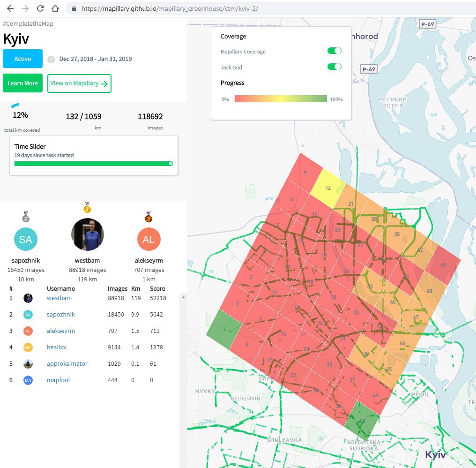476x468 pixels.
Task: Select yellow grid tile 14 on the map
Action: click(x=328, y=189)
